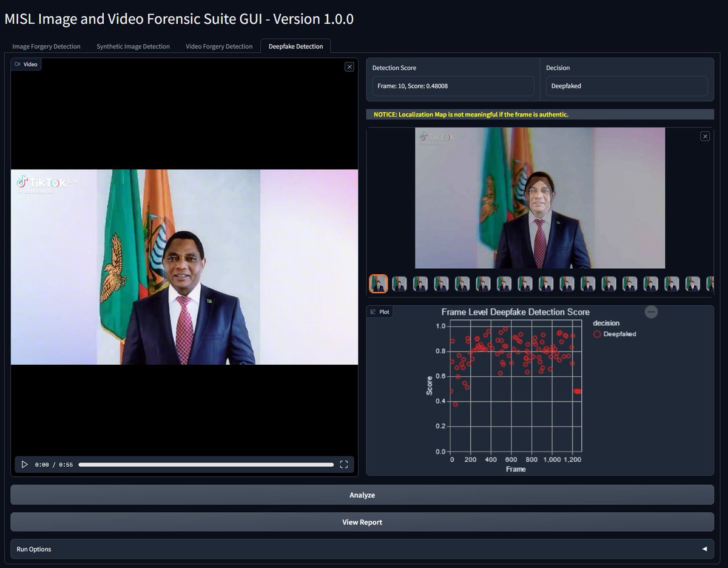Expand Run Options with the arrow
Screen dimensions: 728x568
(704, 549)
